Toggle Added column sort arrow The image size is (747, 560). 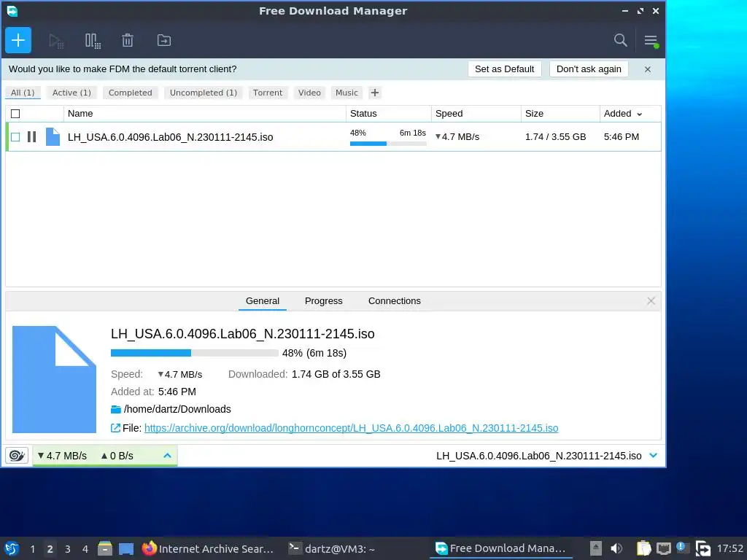pyautogui.click(x=639, y=114)
